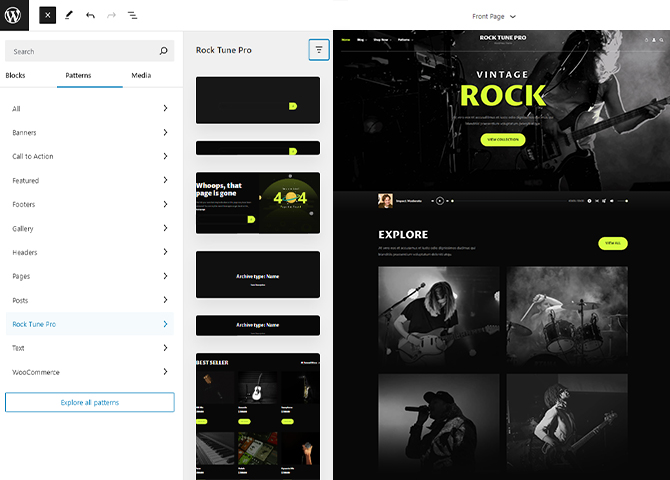The width and height of the screenshot is (670, 480).
Task: Open the Headers pattern category
Action: pyautogui.click(x=89, y=252)
